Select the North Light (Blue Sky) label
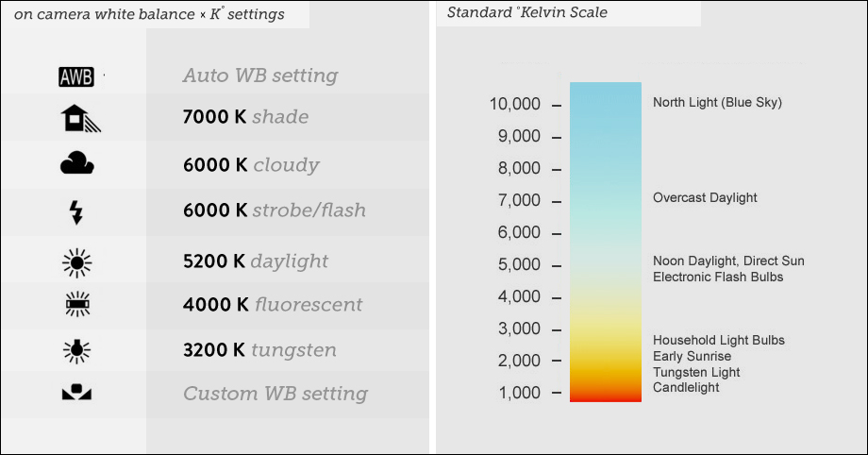 click(717, 102)
